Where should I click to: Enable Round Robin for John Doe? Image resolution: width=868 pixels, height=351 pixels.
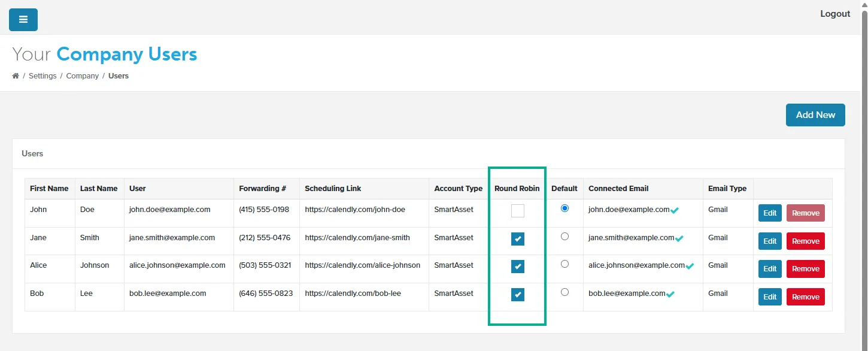click(518, 211)
